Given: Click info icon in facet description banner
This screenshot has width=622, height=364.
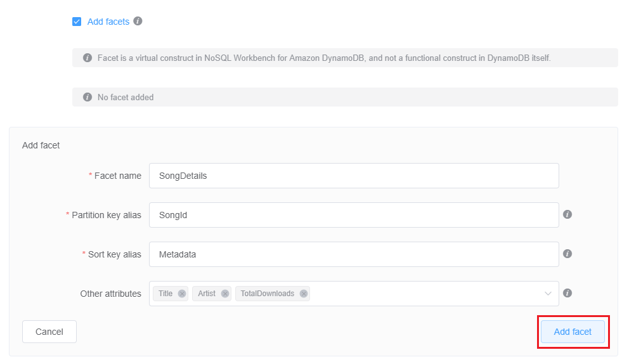Looking at the screenshot, I should pyautogui.click(x=87, y=58).
